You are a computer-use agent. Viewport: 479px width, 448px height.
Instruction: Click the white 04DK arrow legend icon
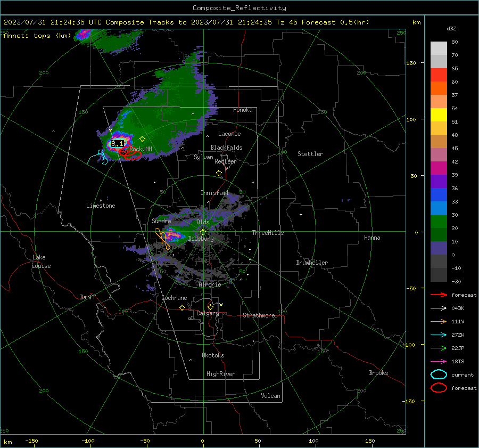[x=439, y=308]
